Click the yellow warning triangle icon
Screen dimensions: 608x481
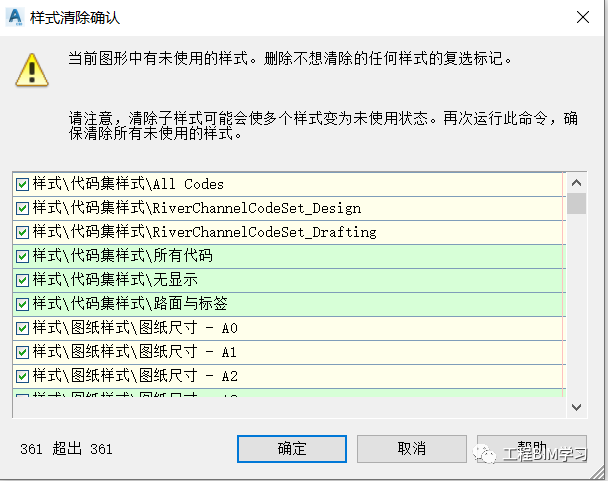point(32,70)
